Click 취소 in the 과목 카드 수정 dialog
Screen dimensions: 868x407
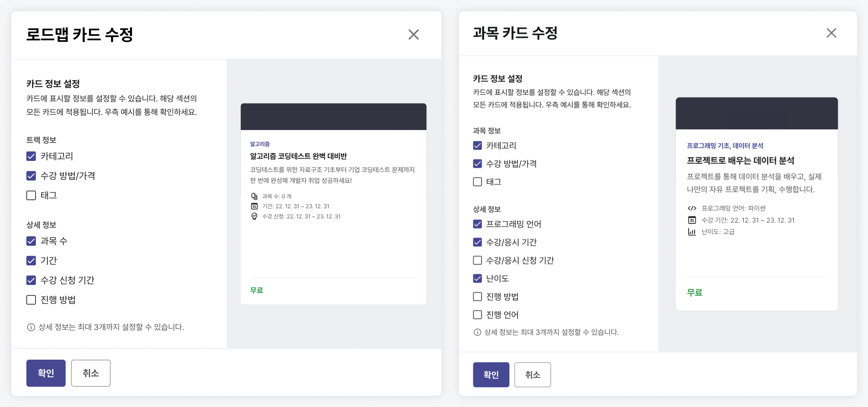532,375
